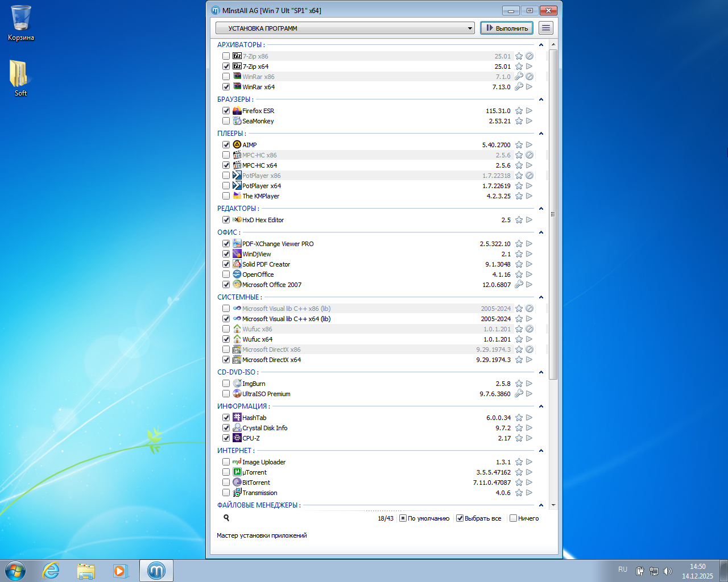Click the star icon next to Firefox ESR
Image resolution: width=728 pixels, height=582 pixels.
coord(519,111)
